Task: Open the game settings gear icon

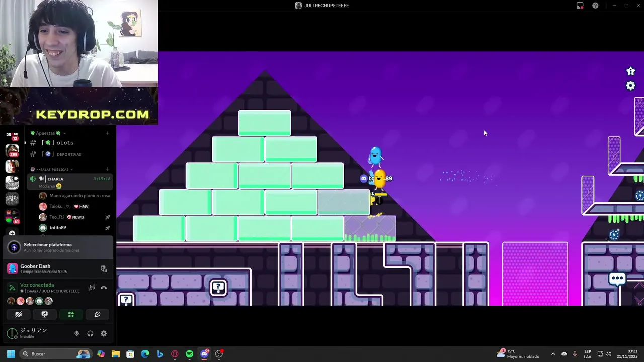Action: click(x=630, y=86)
